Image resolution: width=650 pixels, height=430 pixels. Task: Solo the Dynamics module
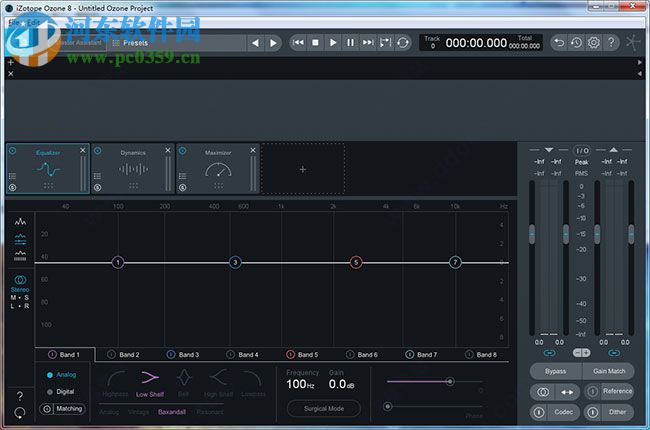[x=97, y=187]
